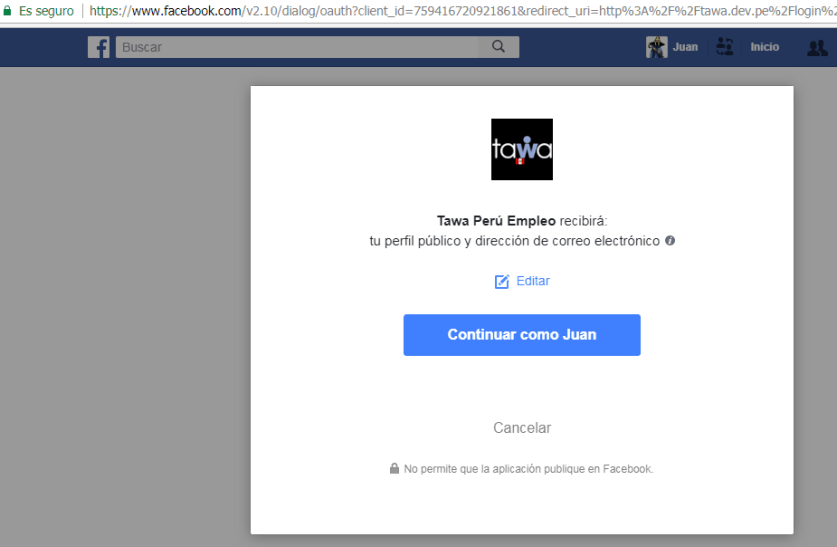
Task: Click the Continuar como Juan button
Action: tap(522, 335)
